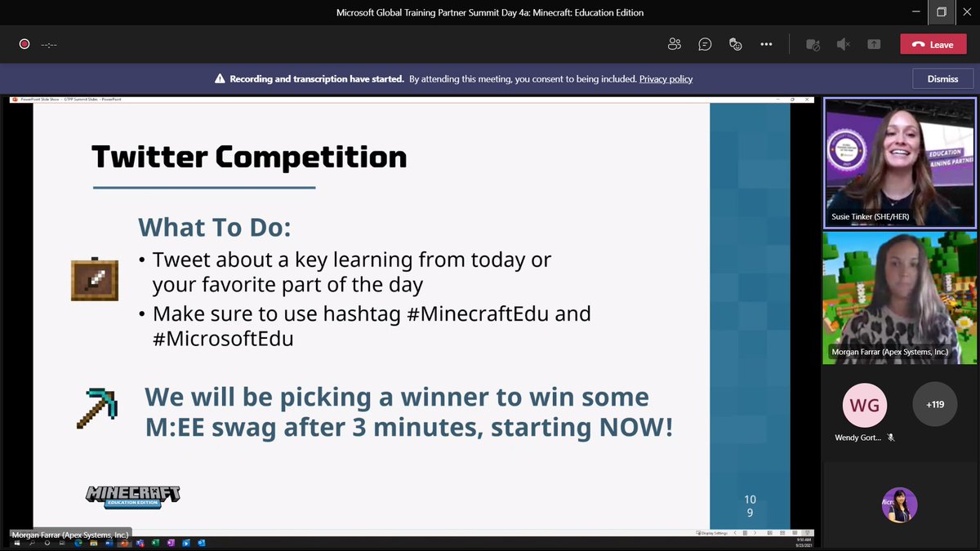980x551 pixels.
Task: Click the "What To Do:" heading
Action: 214,226
